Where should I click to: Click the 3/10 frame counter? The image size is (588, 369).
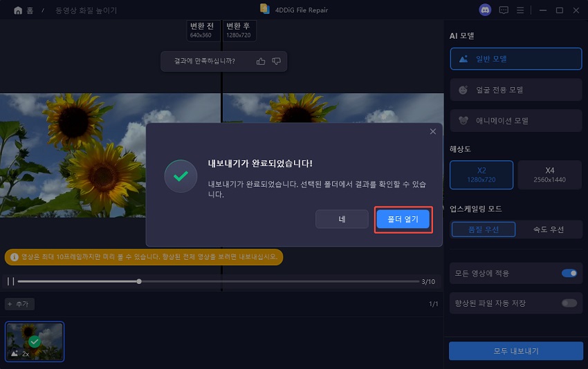coord(428,282)
